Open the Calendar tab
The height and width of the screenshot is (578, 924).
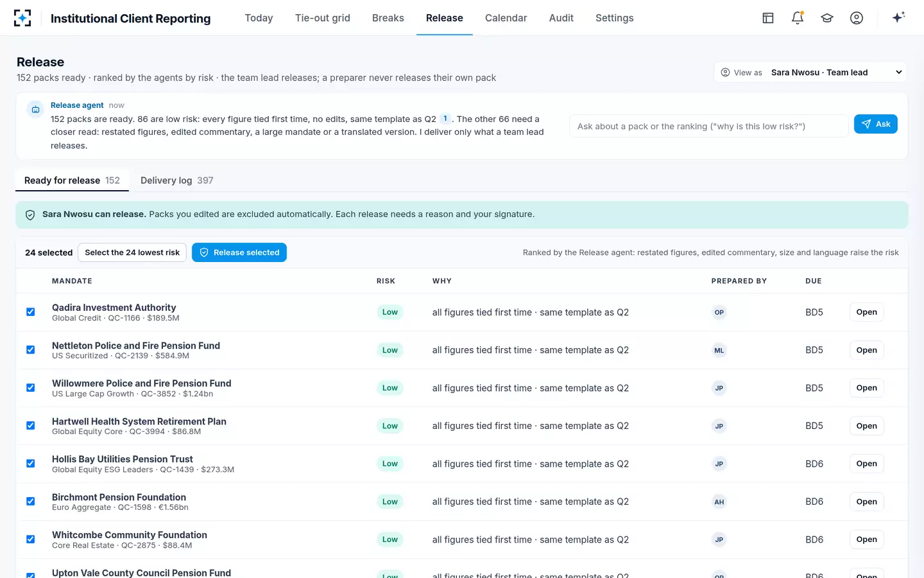click(x=506, y=18)
